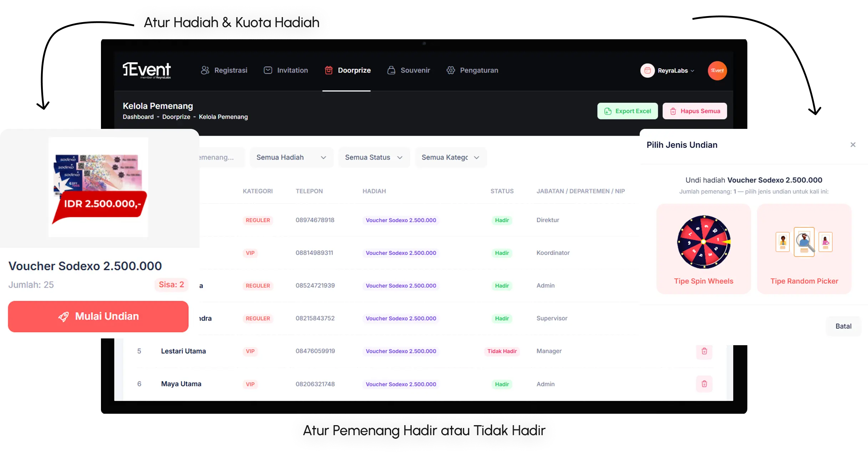
Task: Open the Registrasi tab
Action: pos(224,70)
